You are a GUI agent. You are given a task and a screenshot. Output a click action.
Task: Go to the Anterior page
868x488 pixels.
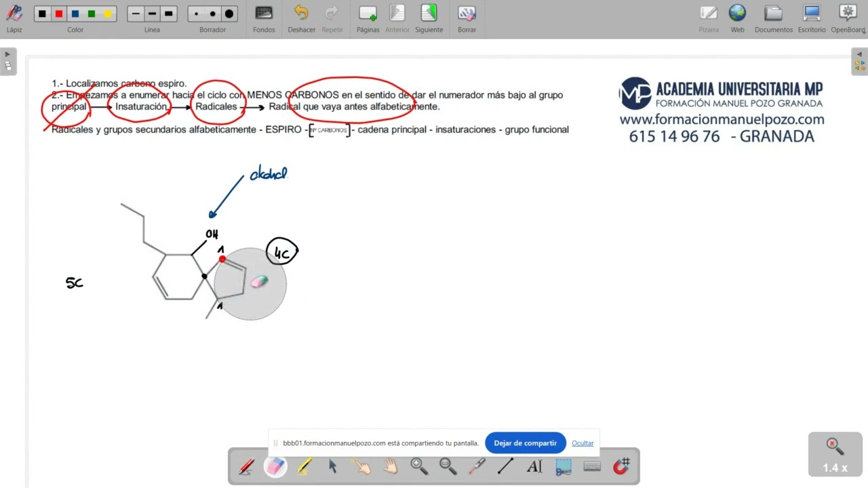(x=397, y=18)
